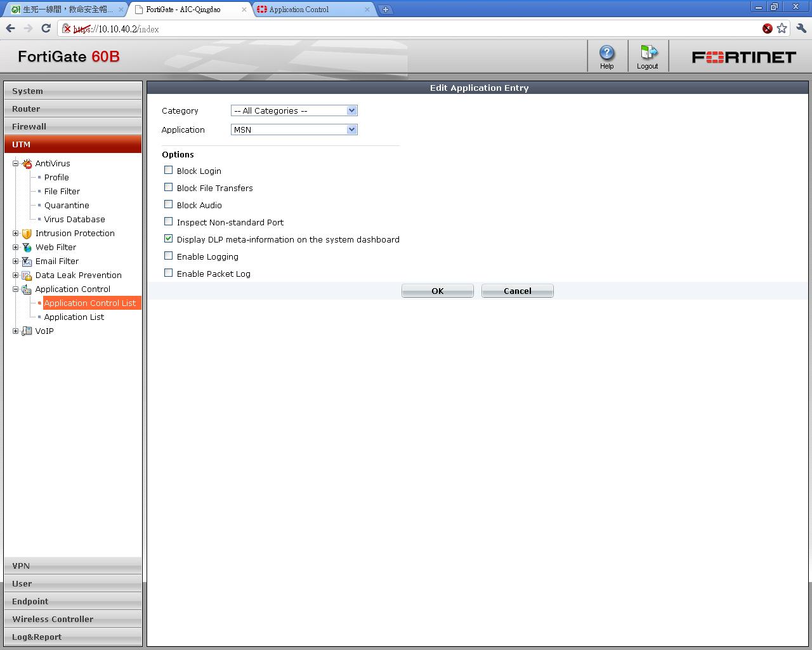Click the Data Leak Prevention icon
This screenshot has width=812, height=650.
point(27,275)
